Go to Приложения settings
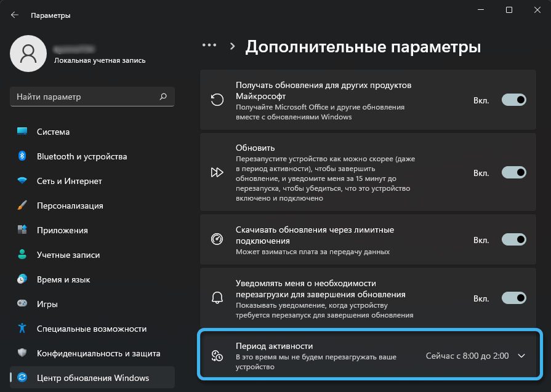 pyautogui.click(x=62, y=230)
